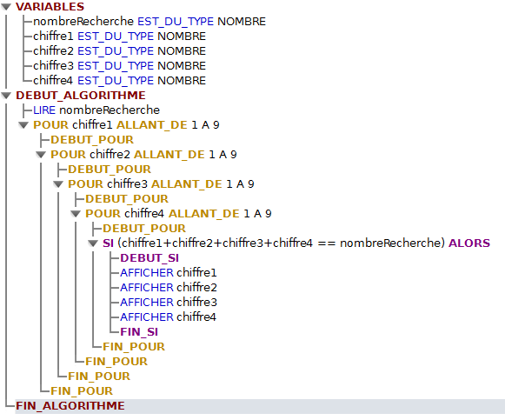Select nombreRecherche EST_DU_TYPE NOMBRE line
The image size is (505, 420).
(x=150, y=22)
